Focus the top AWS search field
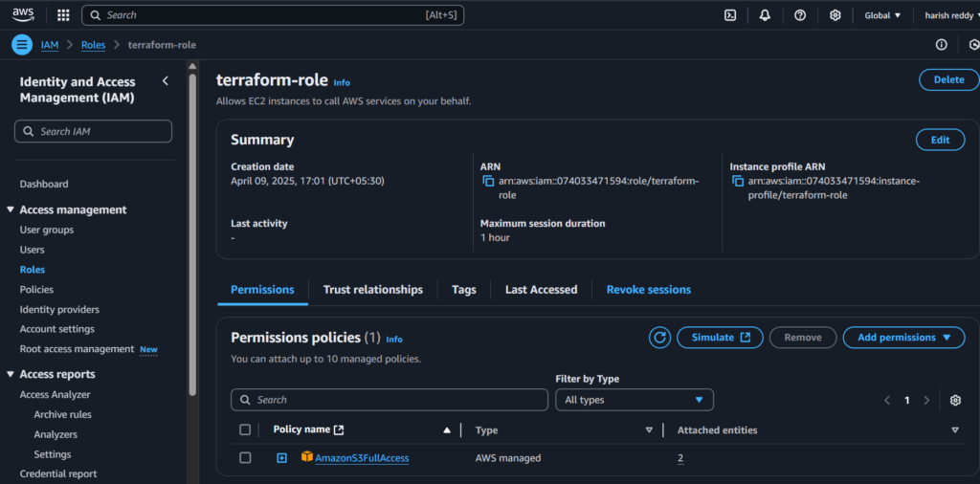Image resolution: width=980 pixels, height=484 pixels. point(273,15)
